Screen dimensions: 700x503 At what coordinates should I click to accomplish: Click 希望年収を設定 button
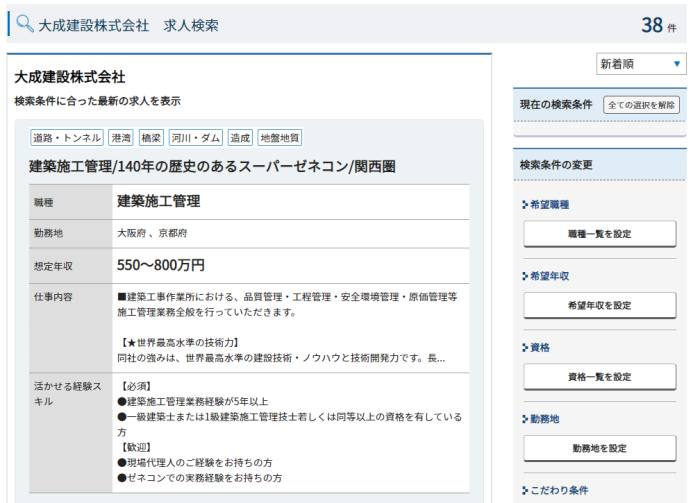pos(600,305)
